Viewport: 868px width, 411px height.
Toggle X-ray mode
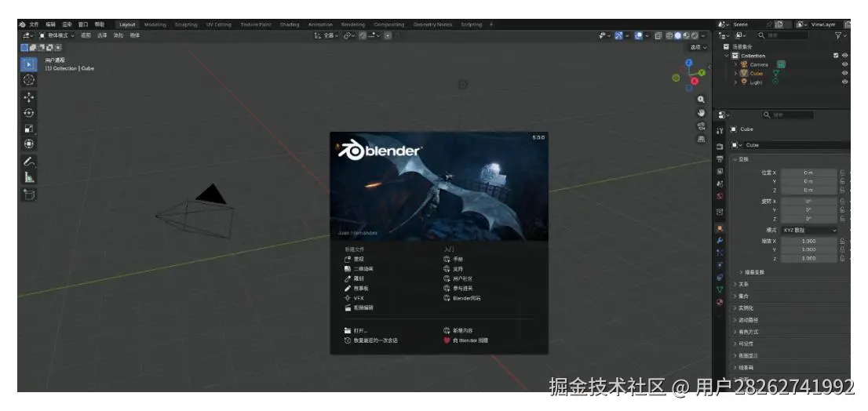[x=658, y=35]
